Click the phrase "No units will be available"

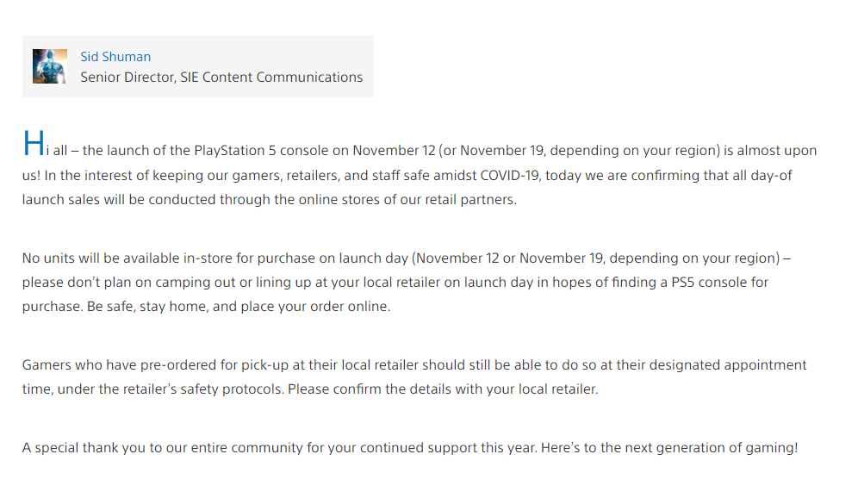click(101, 258)
